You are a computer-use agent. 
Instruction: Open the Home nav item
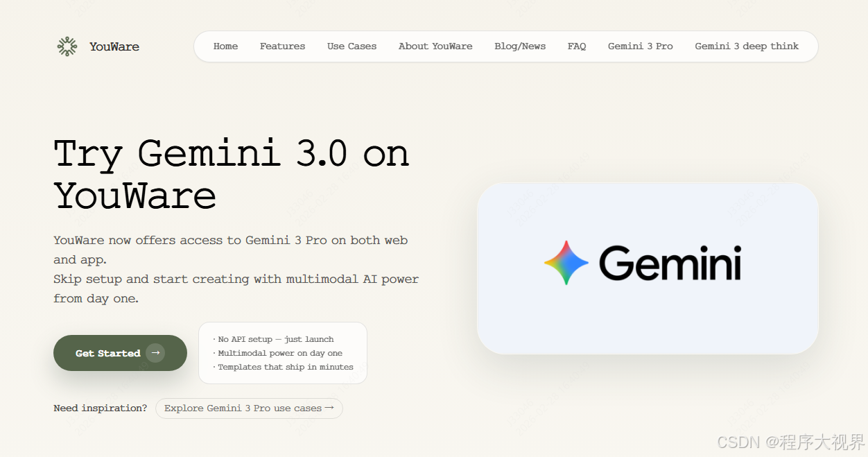point(225,46)
